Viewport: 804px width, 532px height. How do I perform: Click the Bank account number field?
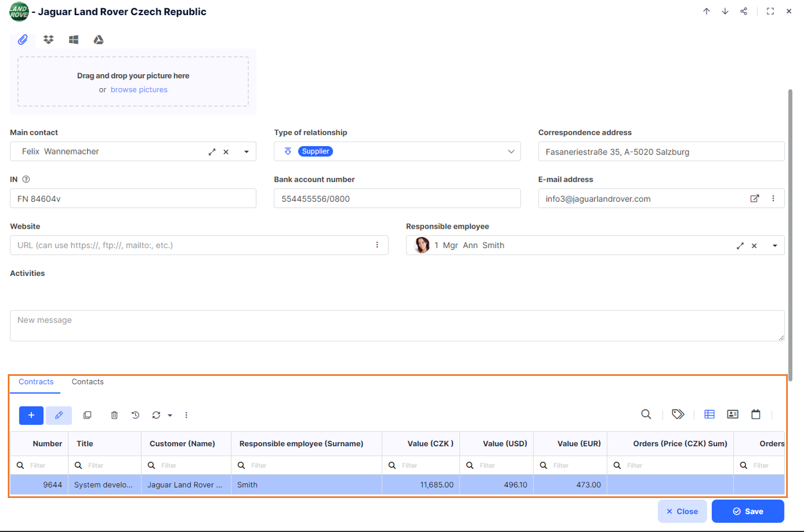397,199
